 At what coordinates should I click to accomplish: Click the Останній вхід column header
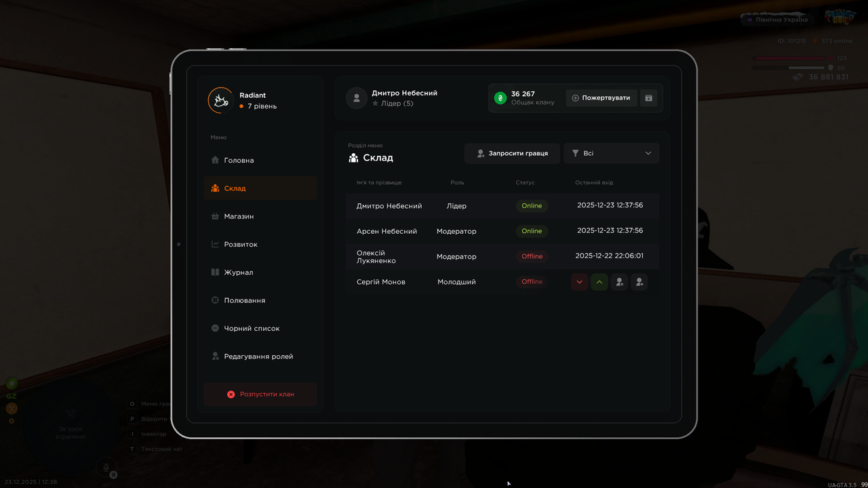(x=594, y=182)
